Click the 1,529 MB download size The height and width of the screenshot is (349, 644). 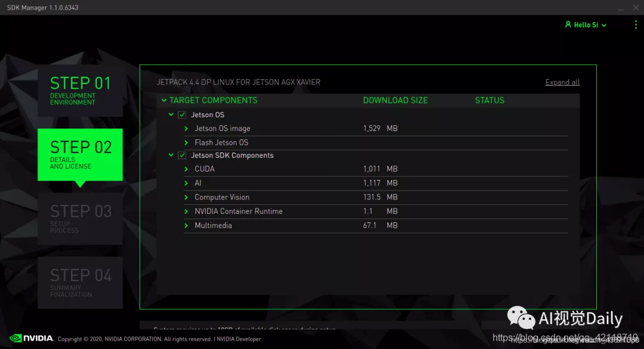pyautogui.click(x=380, y=129)
